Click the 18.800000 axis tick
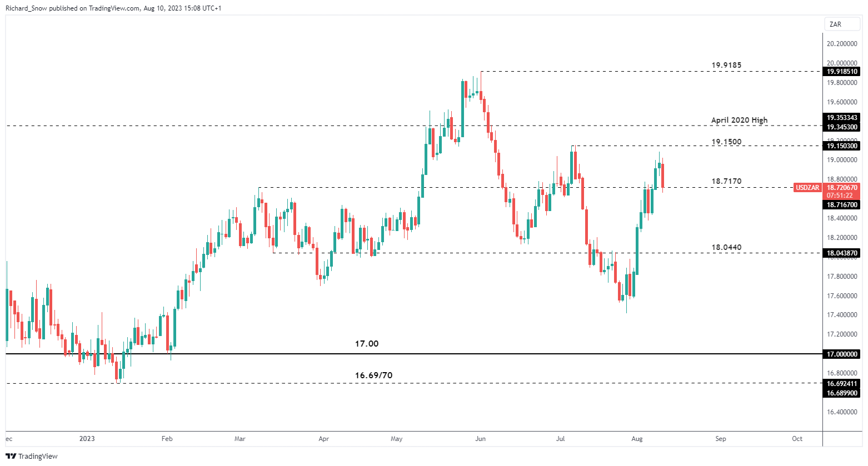 tap(841, 179)
